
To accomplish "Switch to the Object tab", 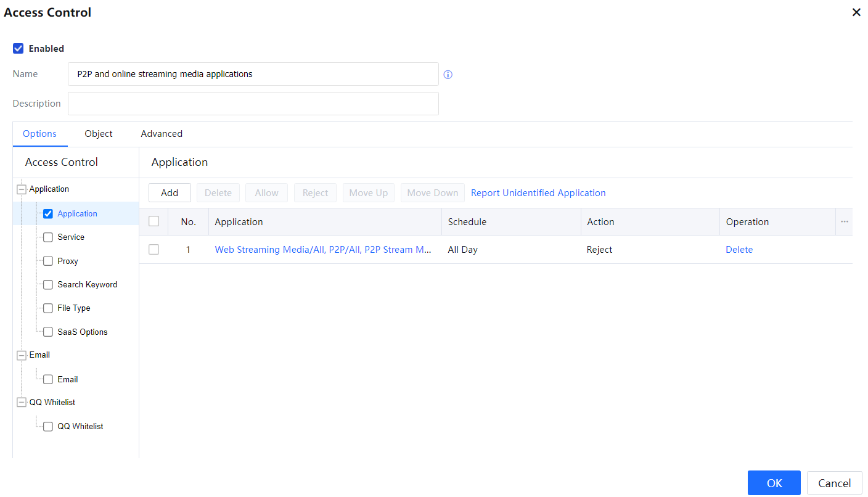I will (x=99, y=134).
